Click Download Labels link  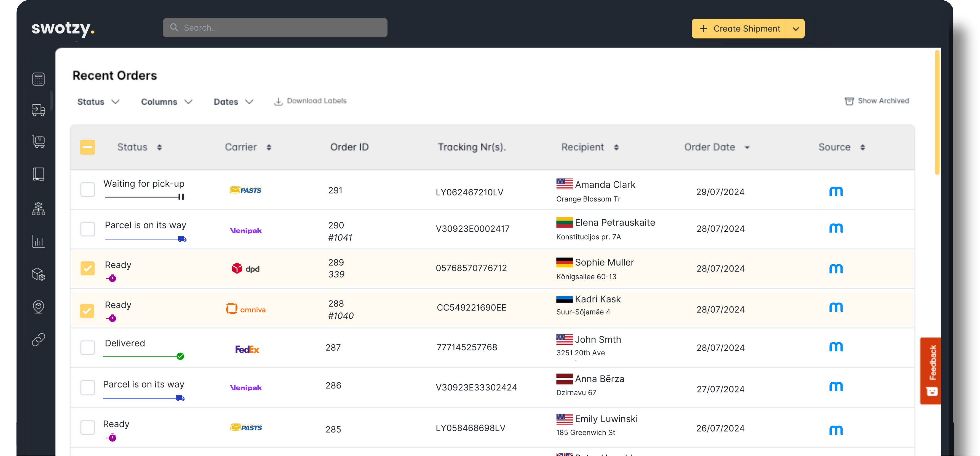pyautogui.click(x=311, y=101)
